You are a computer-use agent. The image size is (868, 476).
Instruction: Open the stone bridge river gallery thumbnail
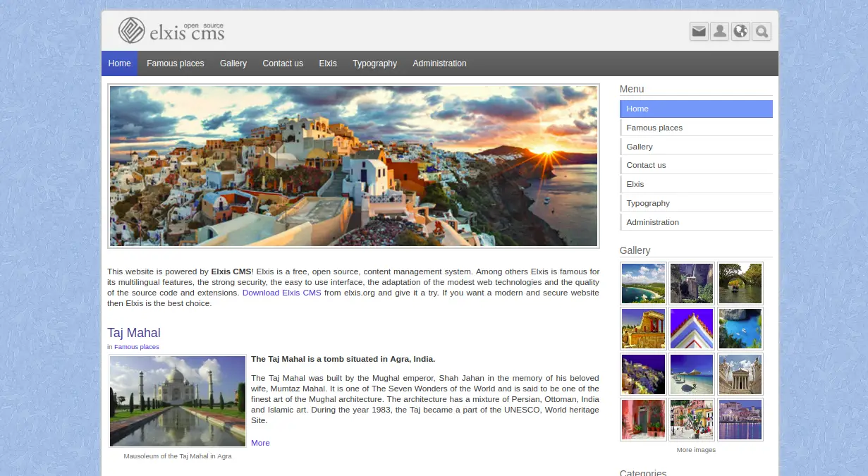740,283
